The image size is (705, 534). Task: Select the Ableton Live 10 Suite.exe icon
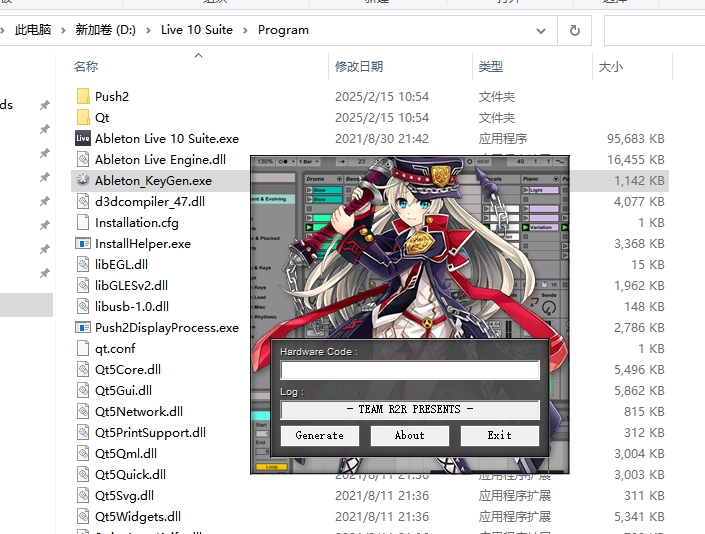tap(83, 138)
